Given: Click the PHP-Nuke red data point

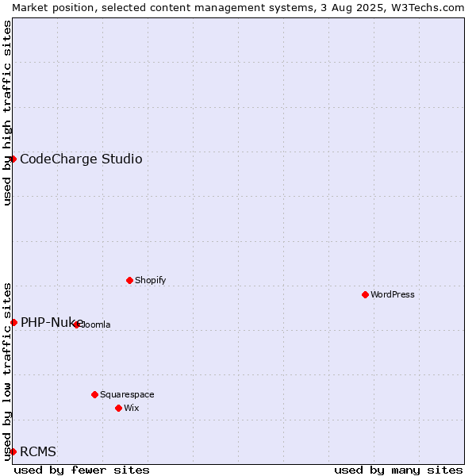Looking at the screenshot, I should click(13, 322).
